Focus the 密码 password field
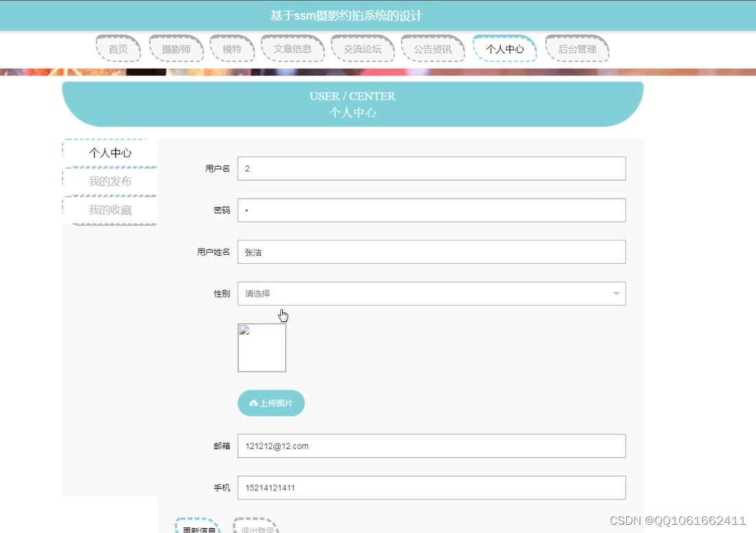This screenshot has height=533, width=756. [431, 210]
